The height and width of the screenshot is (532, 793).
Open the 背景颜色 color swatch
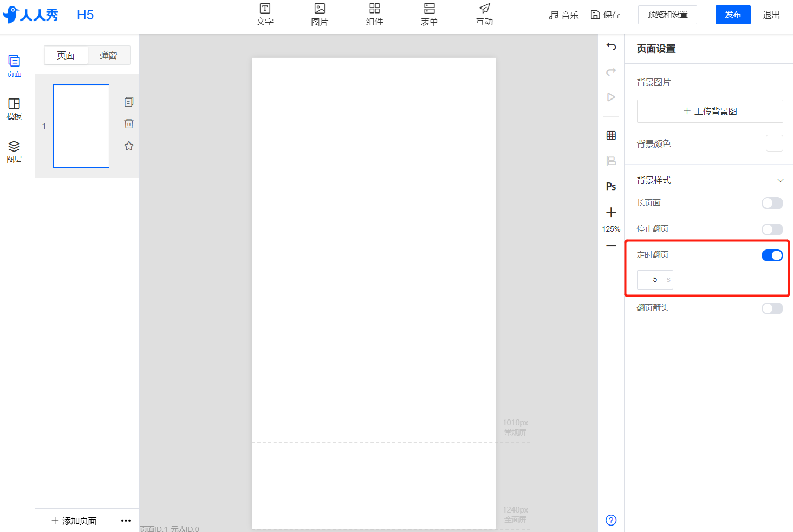[x=774, y=143]
